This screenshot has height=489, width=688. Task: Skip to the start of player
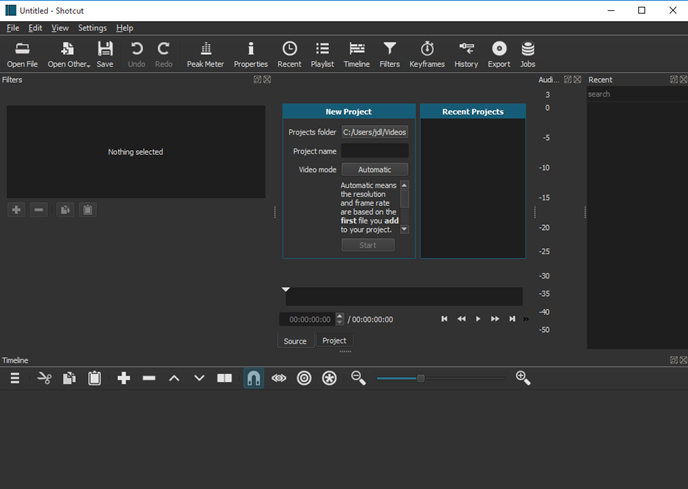444,319
